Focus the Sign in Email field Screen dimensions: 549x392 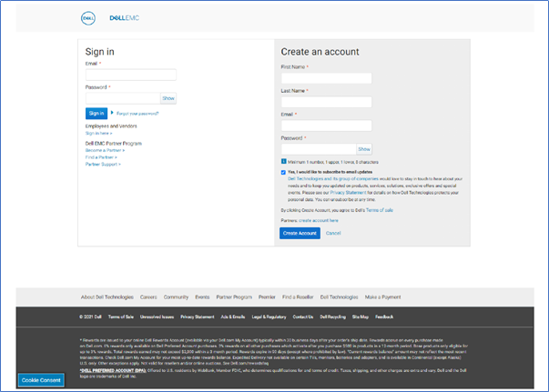(131, 75)
